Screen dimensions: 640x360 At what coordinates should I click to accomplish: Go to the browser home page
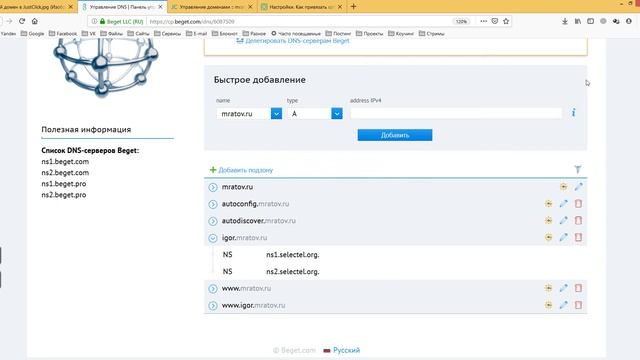tap(35, 21)
